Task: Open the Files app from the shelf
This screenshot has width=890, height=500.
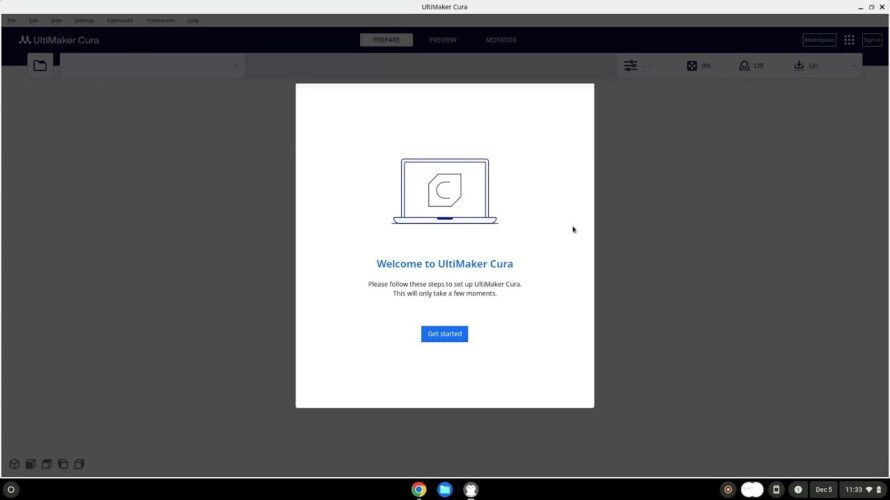Action: pyautogui.click(x=445, y=489)
